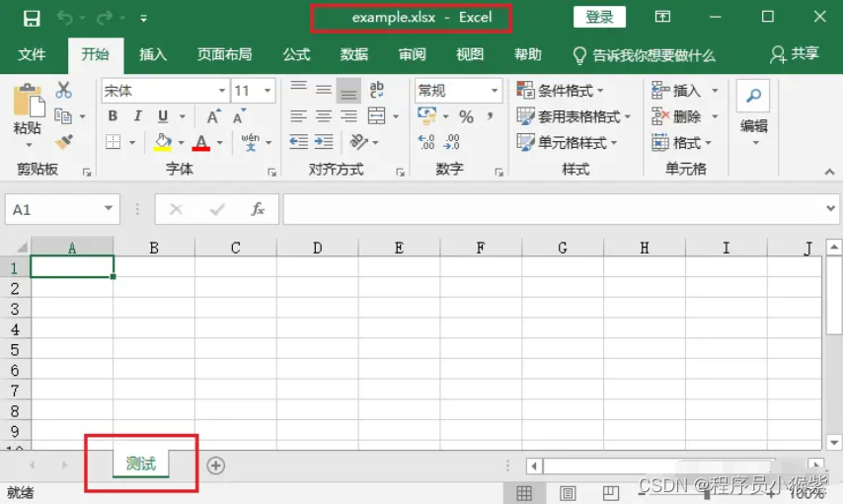The width and height of the screenshot is (843, 504).
Task: Click Decrease Decimal icon
Action: pos(452,142)
